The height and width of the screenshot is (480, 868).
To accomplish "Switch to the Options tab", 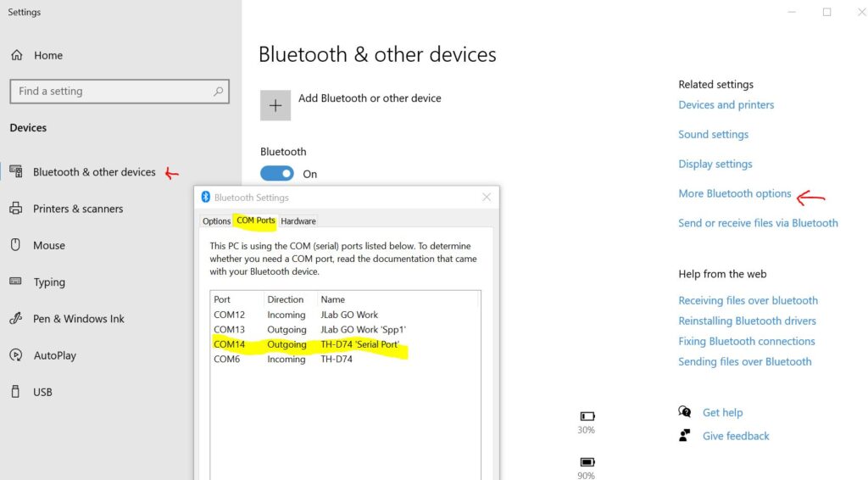I will pos(216,221).
